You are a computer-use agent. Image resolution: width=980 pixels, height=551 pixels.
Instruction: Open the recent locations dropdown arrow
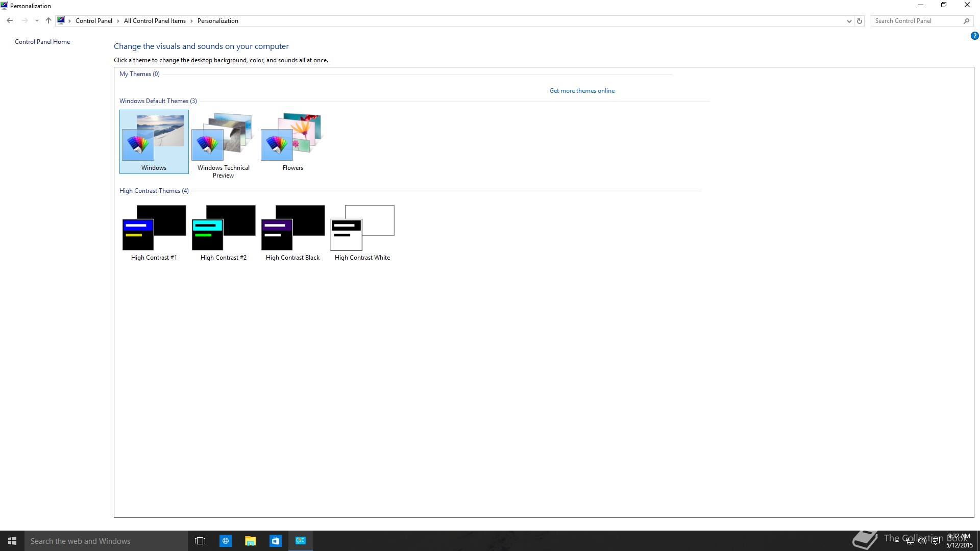coord(37,21)
